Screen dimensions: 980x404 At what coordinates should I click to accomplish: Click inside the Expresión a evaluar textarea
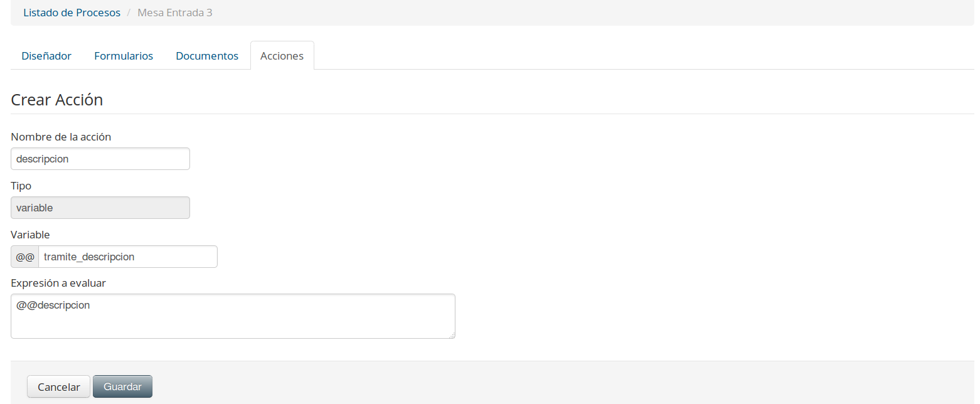pyautogui.click(x=233, y=316)
